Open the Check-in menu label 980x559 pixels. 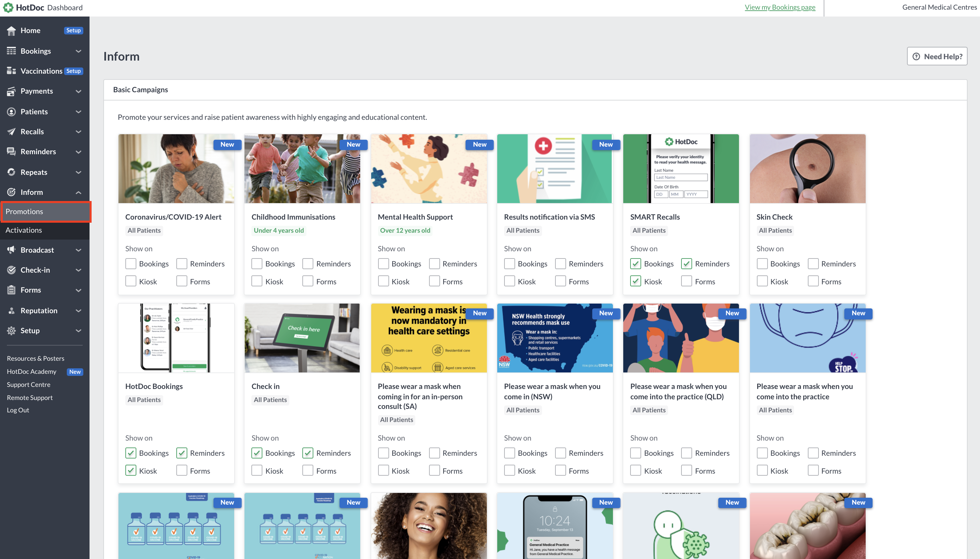pyautogui.click(x=35, y=270)
